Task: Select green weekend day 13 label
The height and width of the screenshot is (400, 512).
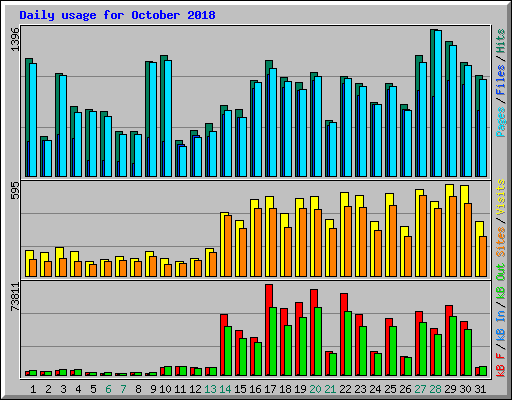Action: [x=210, y=389]
